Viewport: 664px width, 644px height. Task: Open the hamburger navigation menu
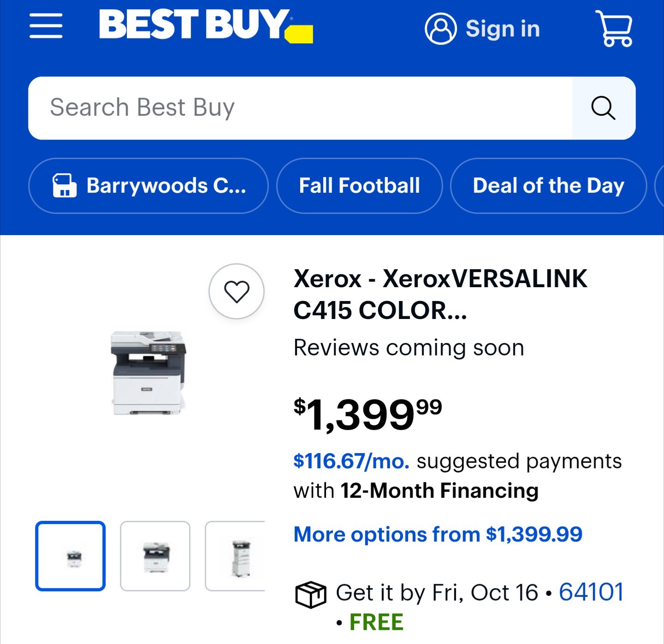point(46,26)
